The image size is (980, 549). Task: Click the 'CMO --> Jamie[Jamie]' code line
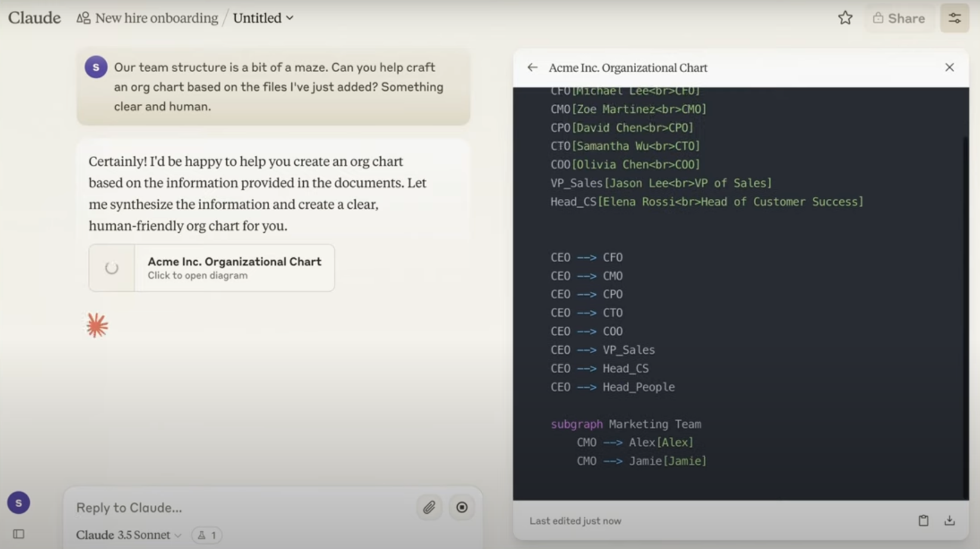(x=642, y=461)
